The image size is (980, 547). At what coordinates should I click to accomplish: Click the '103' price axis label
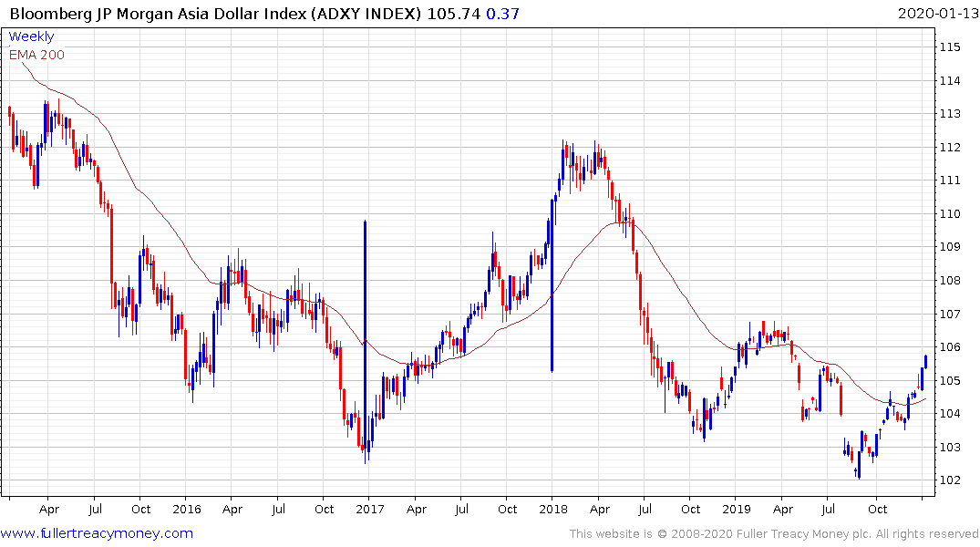pyautogui.click(x=950, y=447)
